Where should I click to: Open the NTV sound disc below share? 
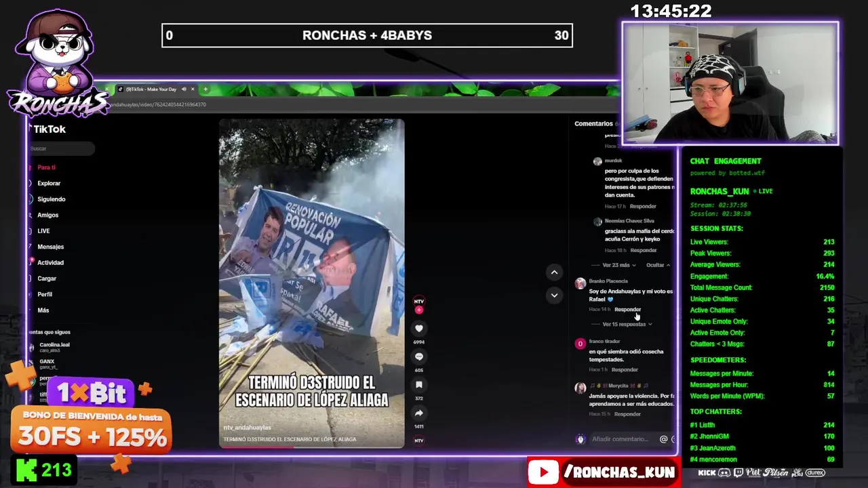tap(418, 441)
